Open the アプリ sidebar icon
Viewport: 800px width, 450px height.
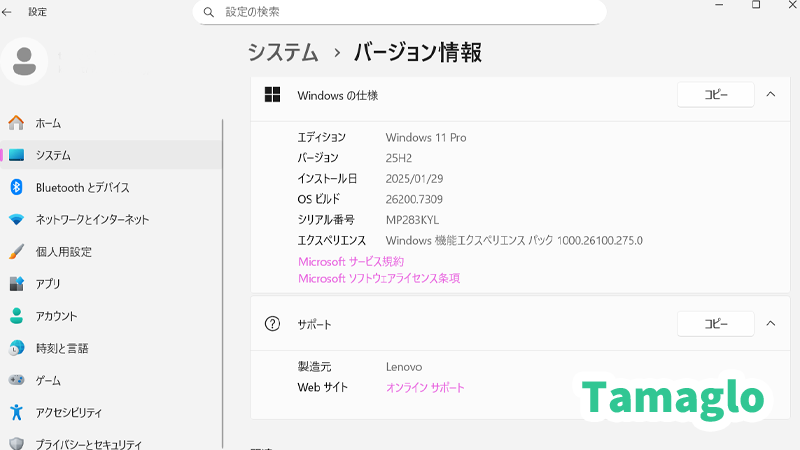point(16,284)
